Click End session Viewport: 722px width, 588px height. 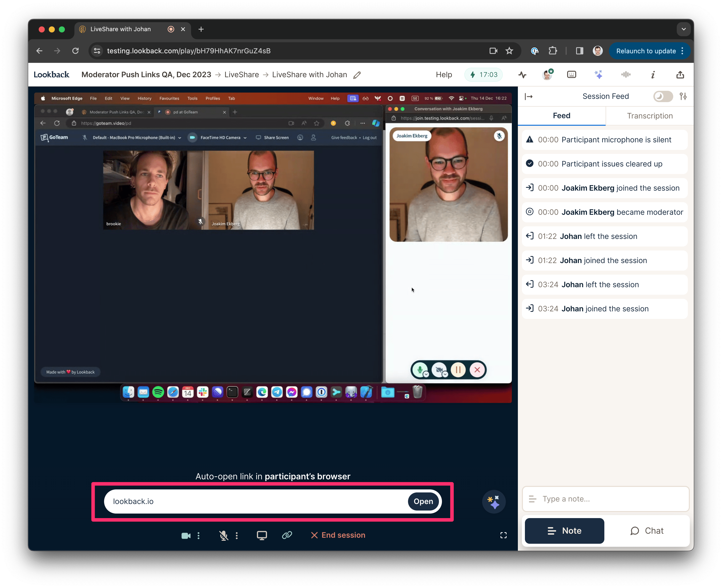(338, 535)
